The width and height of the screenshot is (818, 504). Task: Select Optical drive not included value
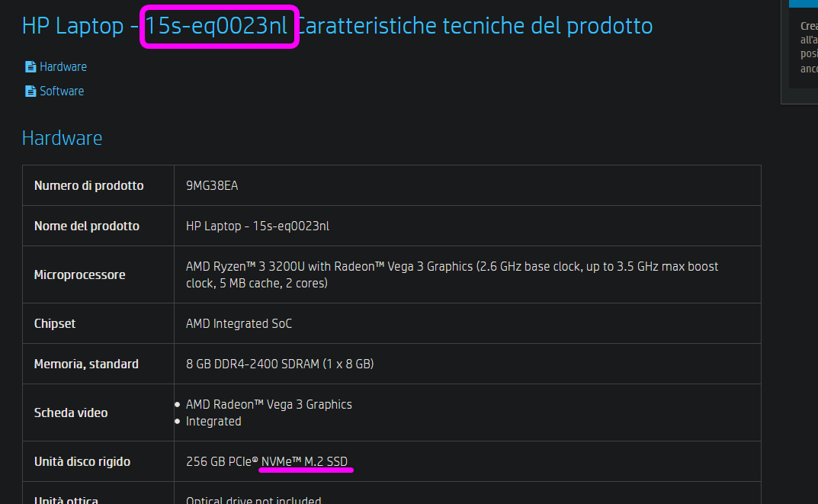254,500
